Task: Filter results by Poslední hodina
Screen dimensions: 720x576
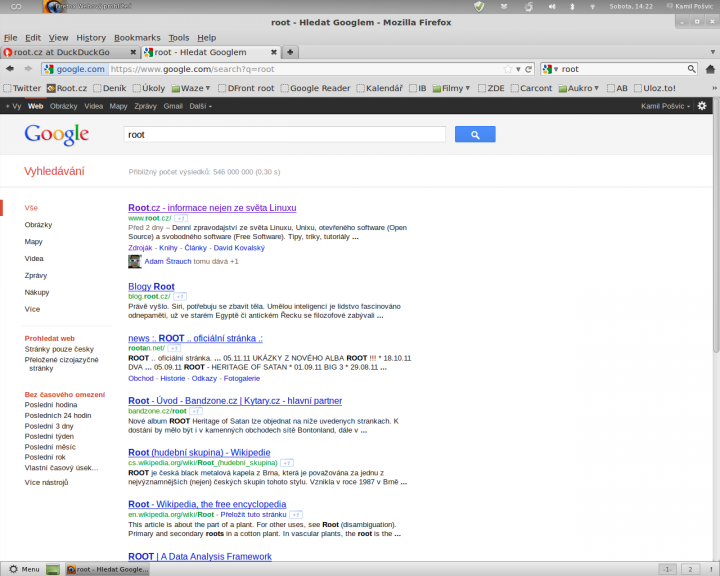Action: point(51,405)
